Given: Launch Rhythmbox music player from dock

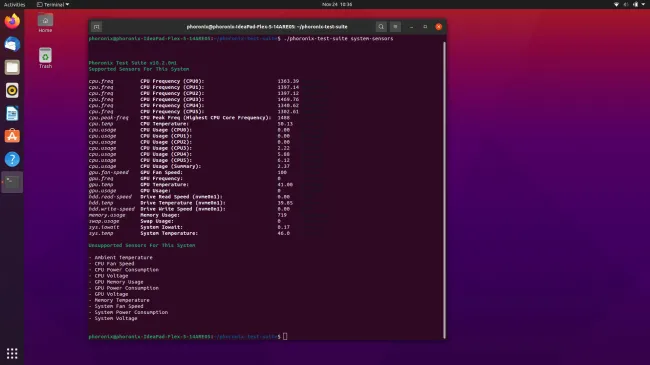Looking at the screenshot, I should point(12,90).
